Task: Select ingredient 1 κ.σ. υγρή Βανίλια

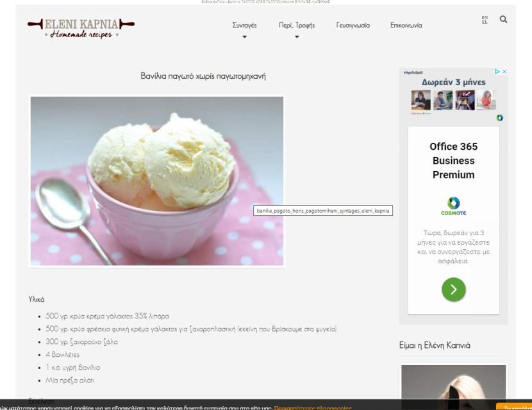Action: coord(73,368)
